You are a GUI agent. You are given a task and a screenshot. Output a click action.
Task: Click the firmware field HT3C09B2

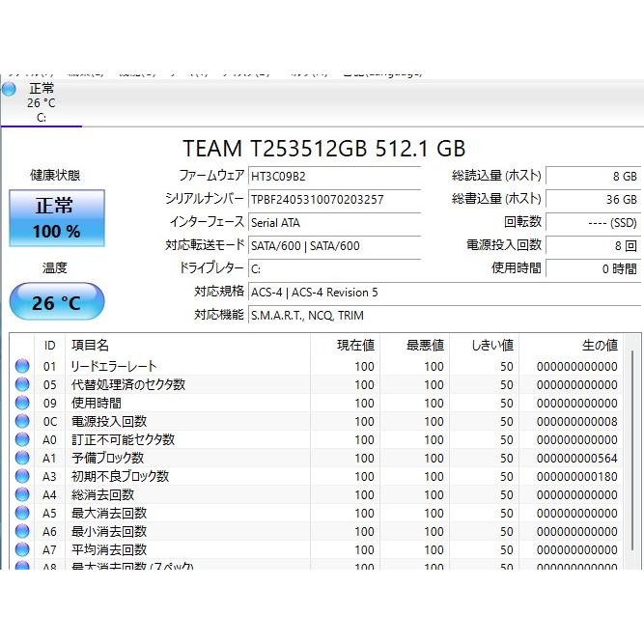(x=335, y=177)
